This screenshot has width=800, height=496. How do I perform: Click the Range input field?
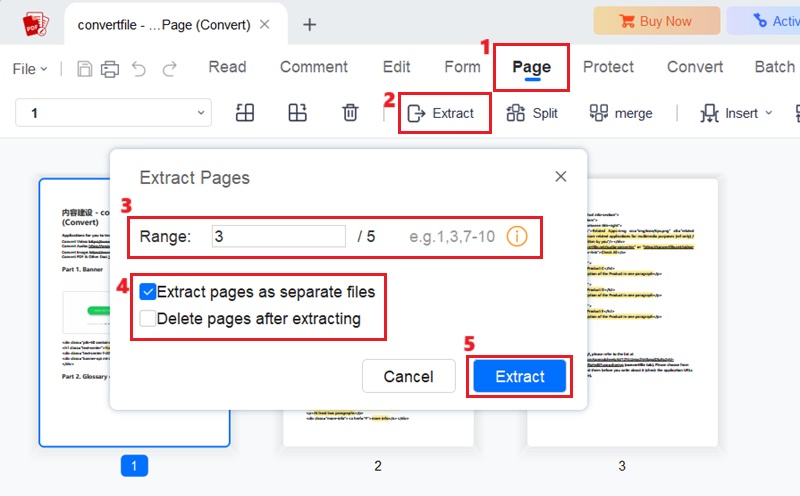point(279,236)
